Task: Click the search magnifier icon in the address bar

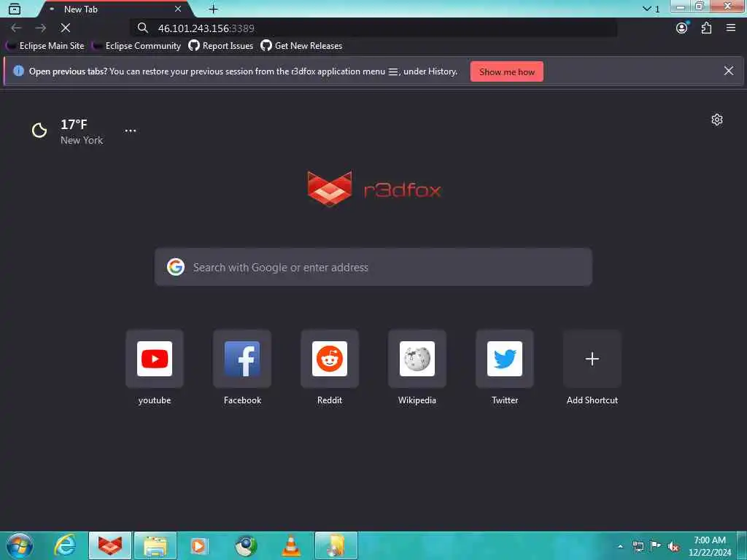Action: 142,28
